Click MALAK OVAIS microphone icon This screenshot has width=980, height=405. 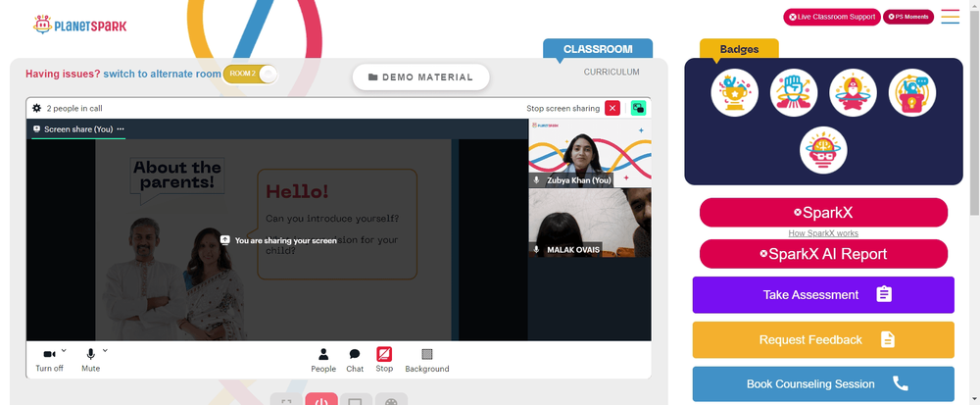click(536, 249)
